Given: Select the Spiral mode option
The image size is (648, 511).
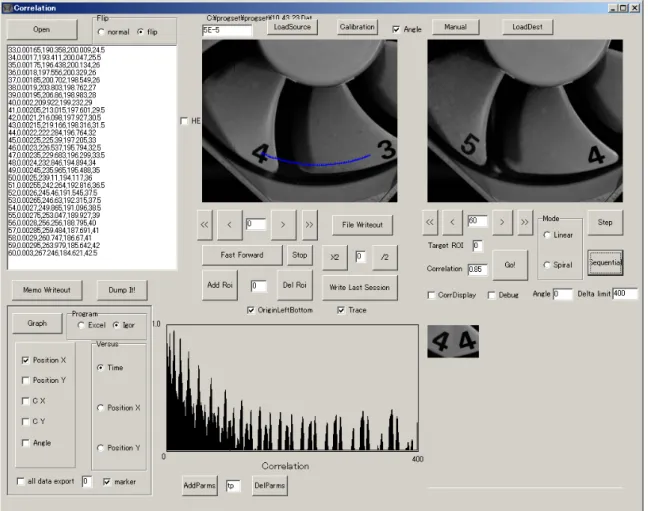Looking at the screenshot, I should click(x=547, y=265).
